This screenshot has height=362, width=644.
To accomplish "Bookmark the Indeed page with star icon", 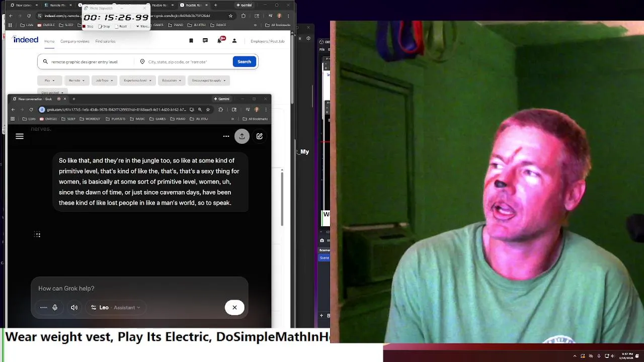I will pos(230,16).
